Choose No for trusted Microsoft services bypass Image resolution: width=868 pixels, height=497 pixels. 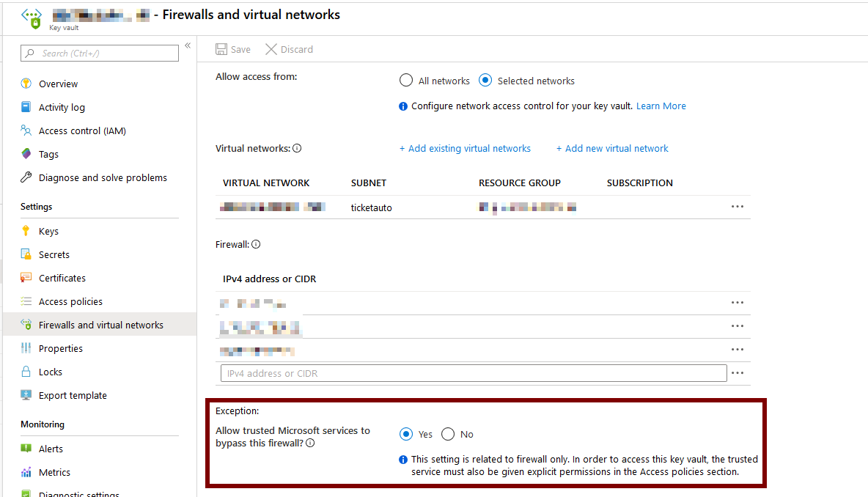pos(447,434)
